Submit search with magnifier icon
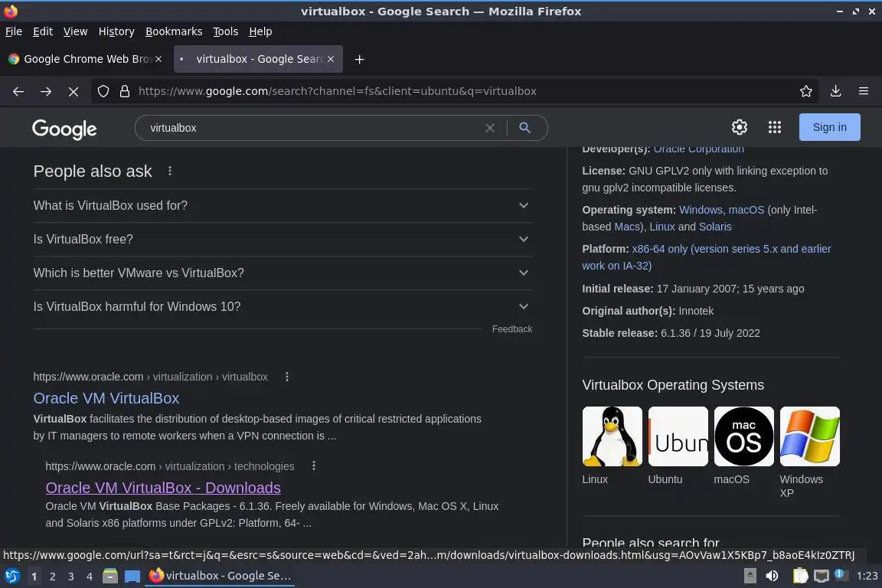The width and height of the screenshot is (882, 588). click(x=524, y=128)
